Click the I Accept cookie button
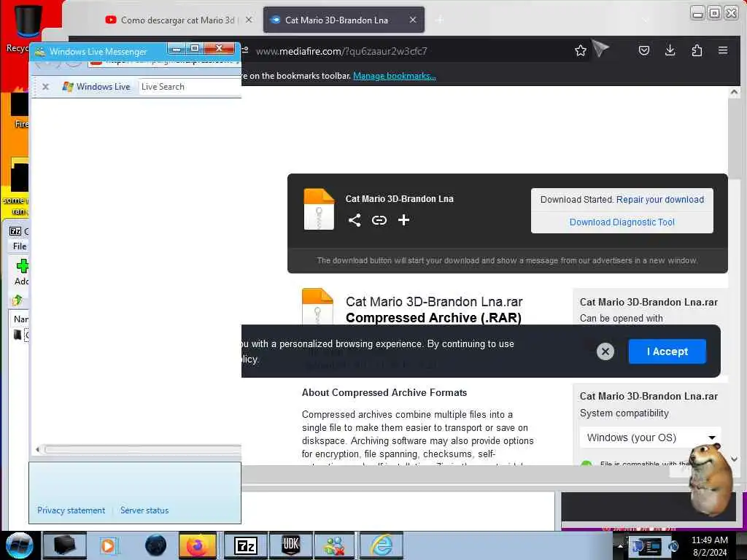Screen dimensions: 747x560 point(667,351)
